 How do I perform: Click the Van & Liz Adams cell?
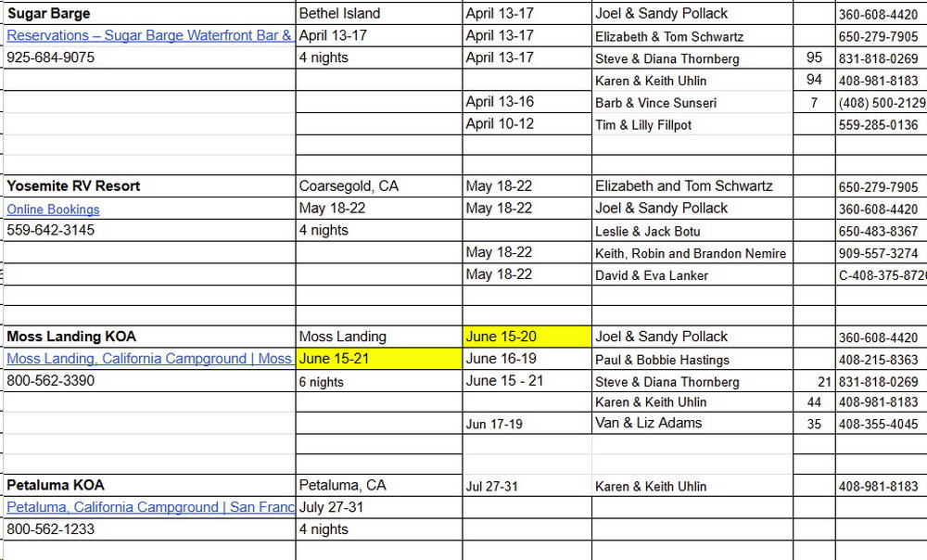pyautogui.click(x=649, y=424)
